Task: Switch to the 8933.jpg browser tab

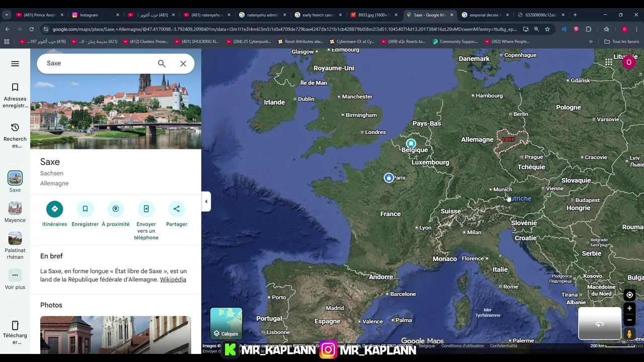Action: tap(373, 15)
